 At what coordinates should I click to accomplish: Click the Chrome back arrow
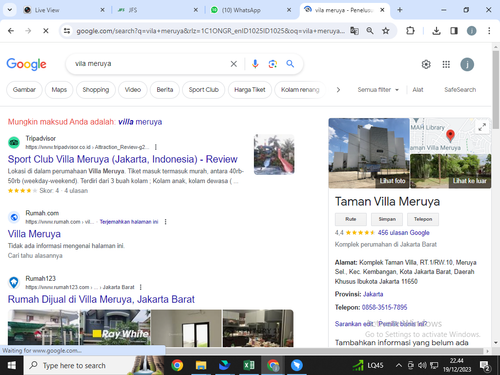pos(11,31)
